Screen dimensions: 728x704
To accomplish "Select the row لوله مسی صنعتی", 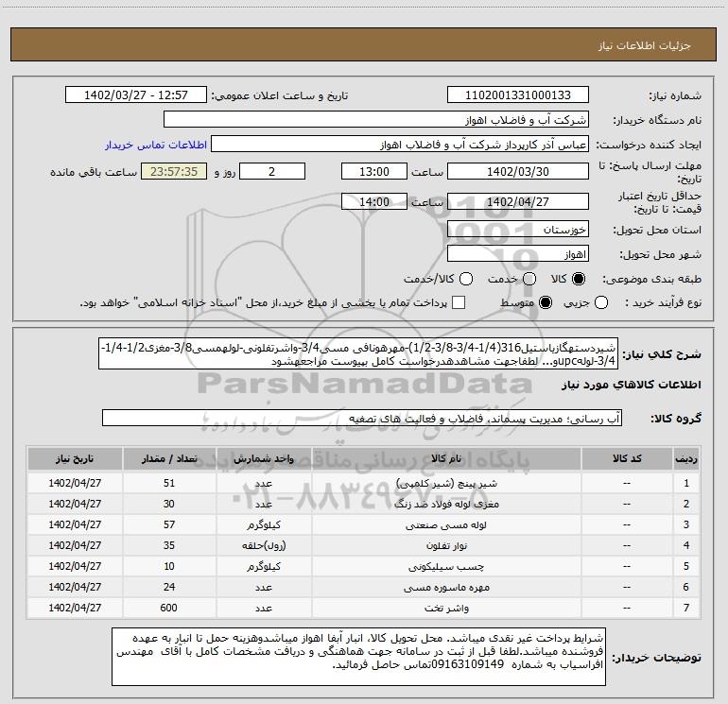I will [x=364, y=524].
